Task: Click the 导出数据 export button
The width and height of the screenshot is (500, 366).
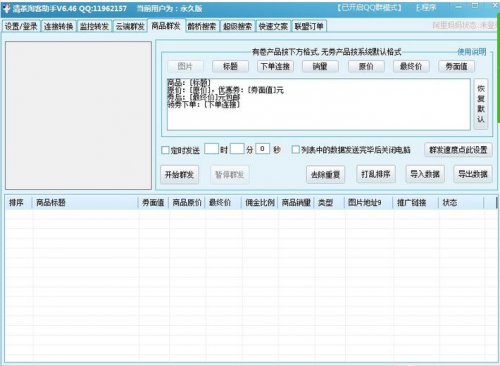Action: pos(473,174)
